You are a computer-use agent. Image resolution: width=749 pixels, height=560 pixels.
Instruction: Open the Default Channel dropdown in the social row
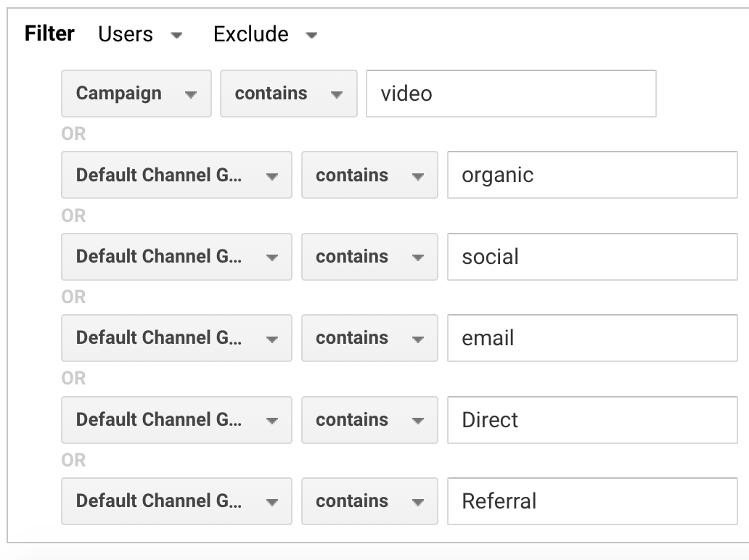pyautogui.click(x=176, y=257)
